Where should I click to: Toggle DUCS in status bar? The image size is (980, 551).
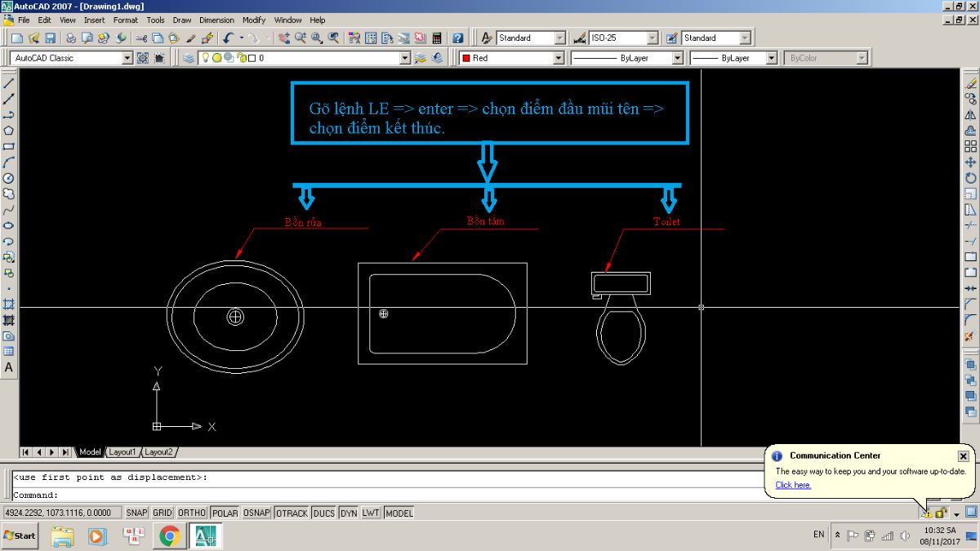[324, 513]
